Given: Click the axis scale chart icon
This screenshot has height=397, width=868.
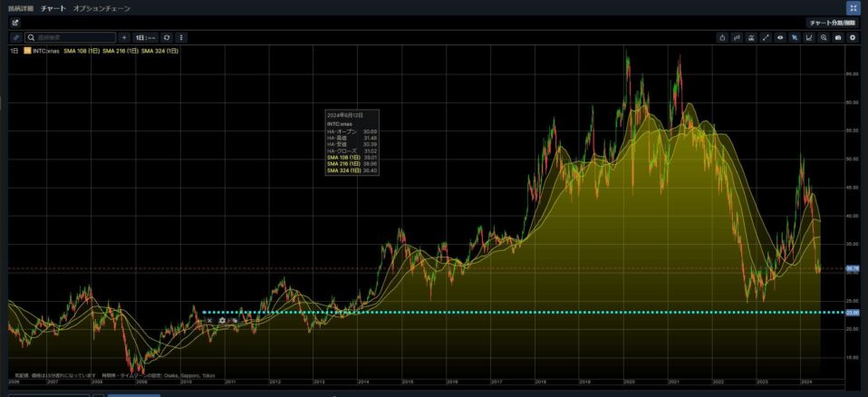Looking at the screenshot, I should pyautogui.click(x=809, y=38).
